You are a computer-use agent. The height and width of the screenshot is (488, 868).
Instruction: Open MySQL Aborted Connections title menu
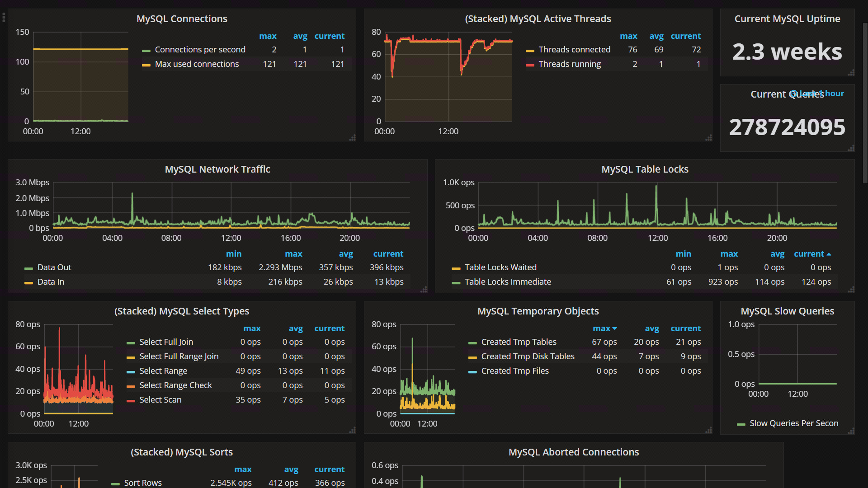point(574,452)
